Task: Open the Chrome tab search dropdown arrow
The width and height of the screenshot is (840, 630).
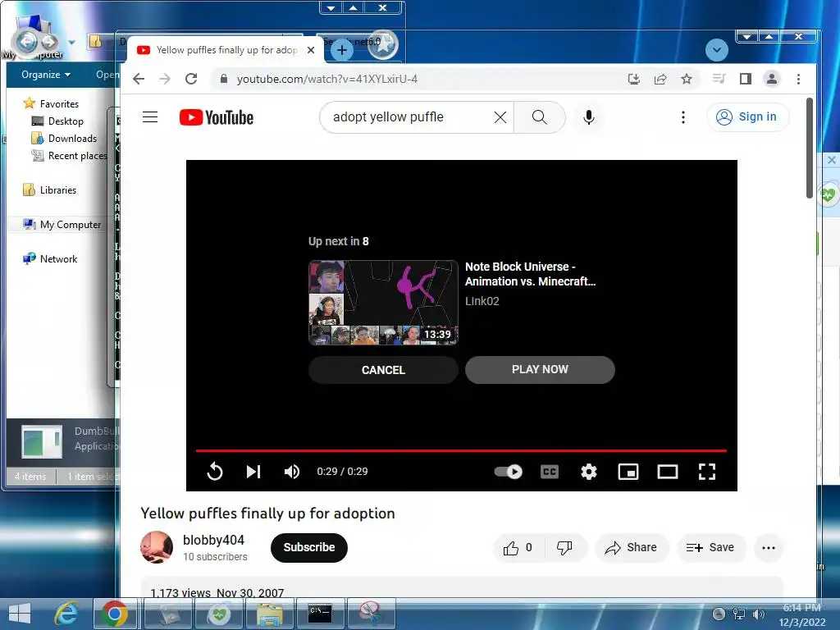Action: 717,50
